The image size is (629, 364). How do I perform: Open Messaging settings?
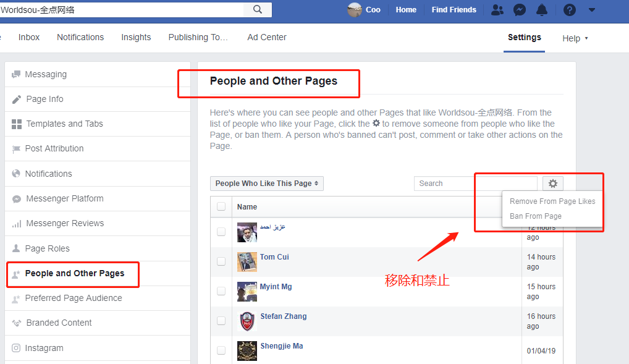(x=98, y=74)
